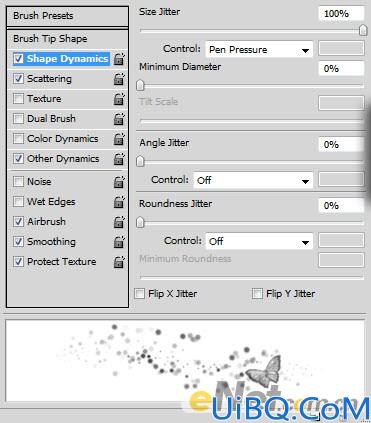The height and width of the screenshot is (423, 371).
Task: Select the Protect Texture option label
Action: pos(62,262)
